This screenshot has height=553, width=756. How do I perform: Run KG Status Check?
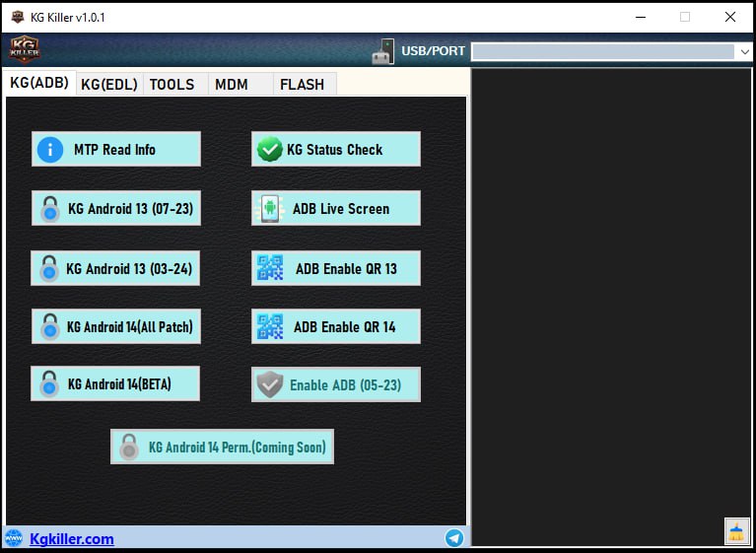click(x=336, y=150)
